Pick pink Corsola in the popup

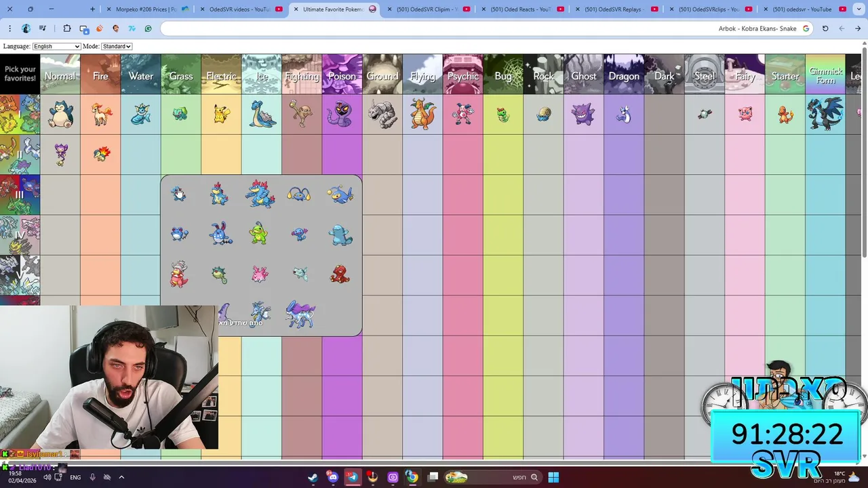260,274
